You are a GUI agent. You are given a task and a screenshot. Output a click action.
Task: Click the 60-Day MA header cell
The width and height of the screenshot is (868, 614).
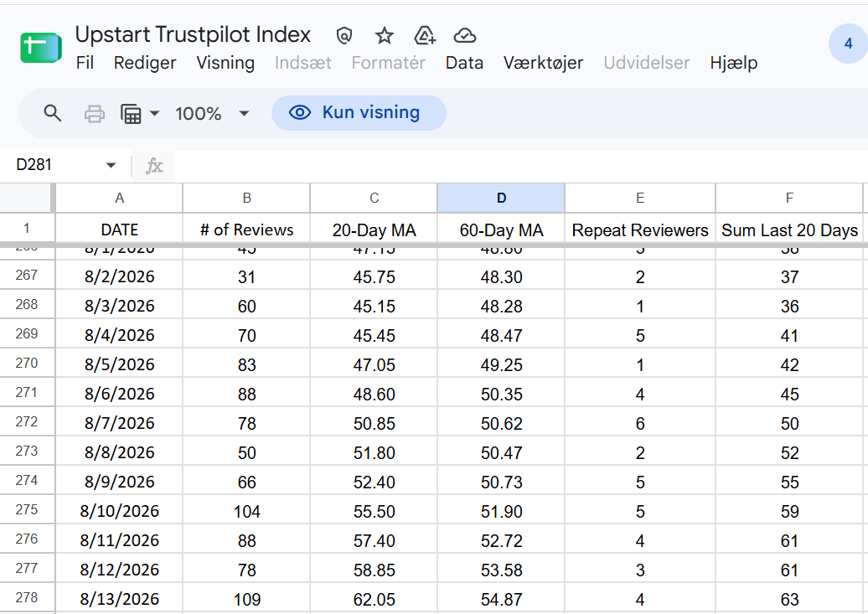tap(501, 230)
